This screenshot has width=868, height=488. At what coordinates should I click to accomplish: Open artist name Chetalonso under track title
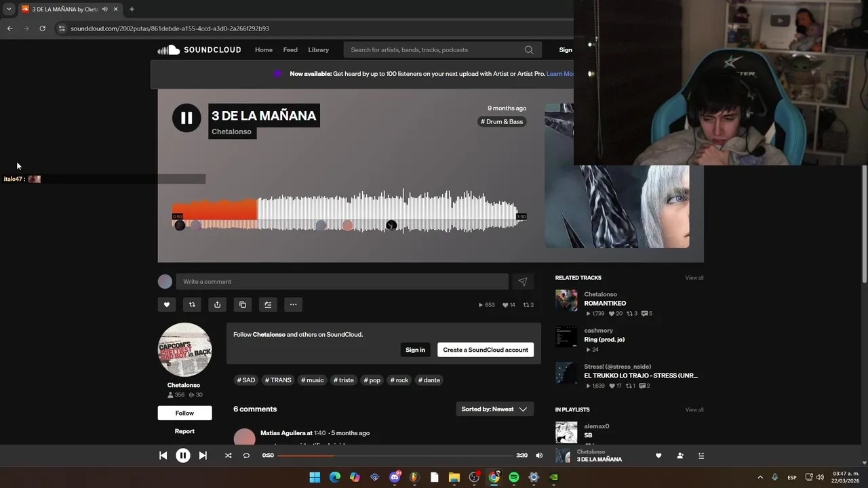tap(231, 131)
